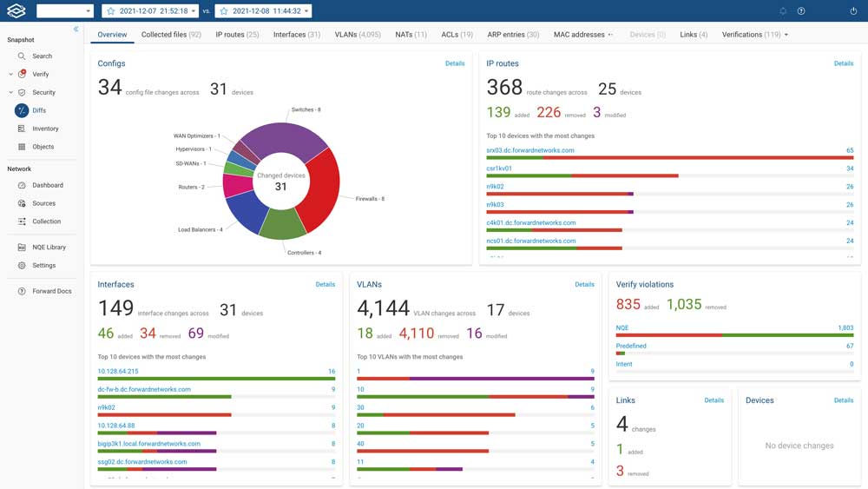The height and width of the screenshot is (489, 868).
Task: Collapse the Security sidebar section chevron
Action: click(10, 92)
